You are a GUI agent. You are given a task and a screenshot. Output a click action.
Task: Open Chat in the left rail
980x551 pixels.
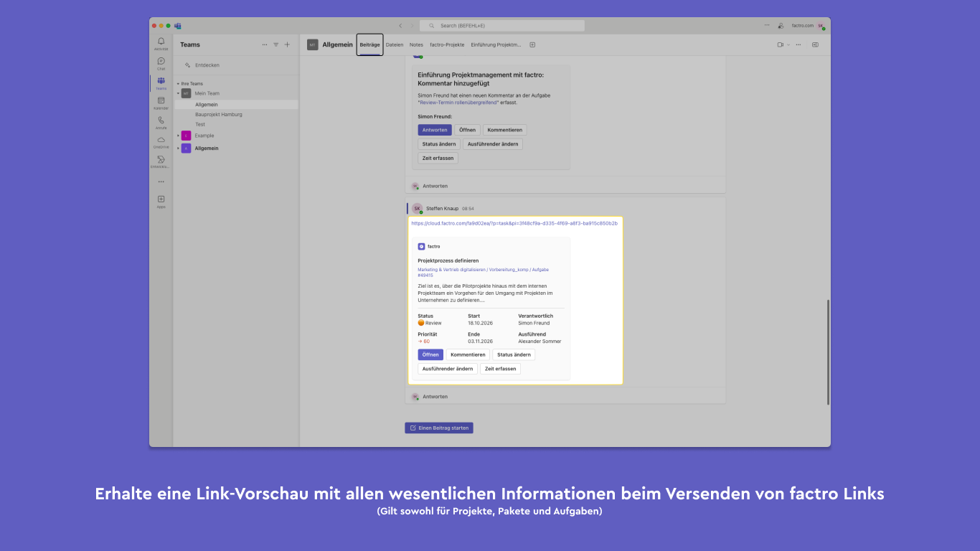tap(161, 61)
